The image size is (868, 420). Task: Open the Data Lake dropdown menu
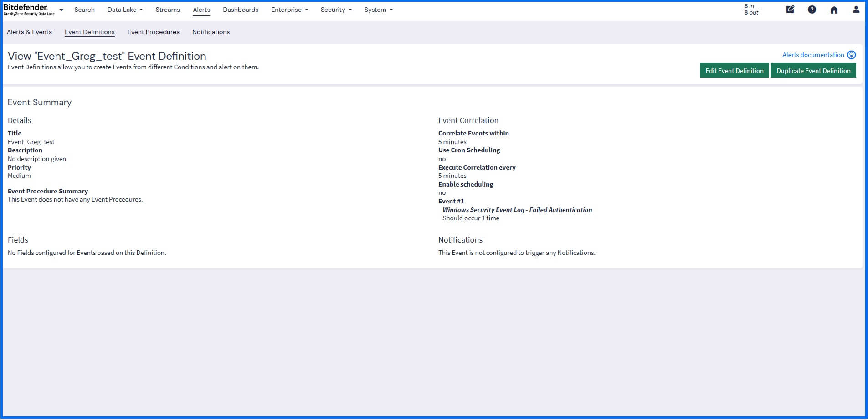(x=125, y=10)
